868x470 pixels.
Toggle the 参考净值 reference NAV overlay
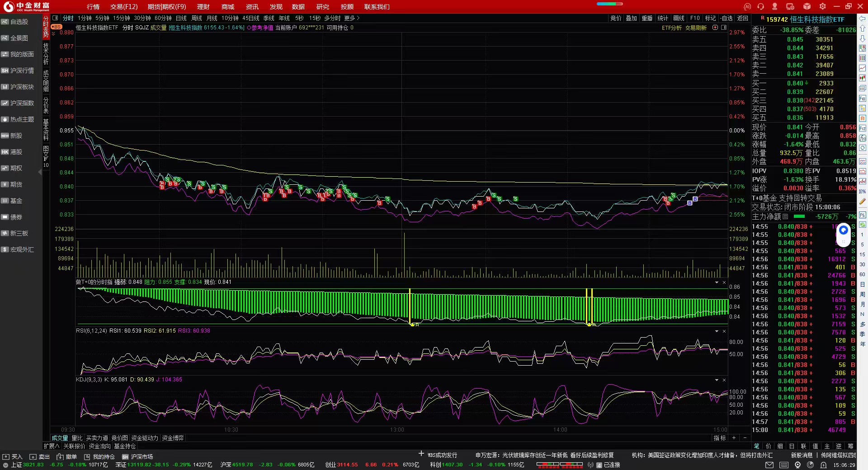pyautogui.click(x=260, y=28)
